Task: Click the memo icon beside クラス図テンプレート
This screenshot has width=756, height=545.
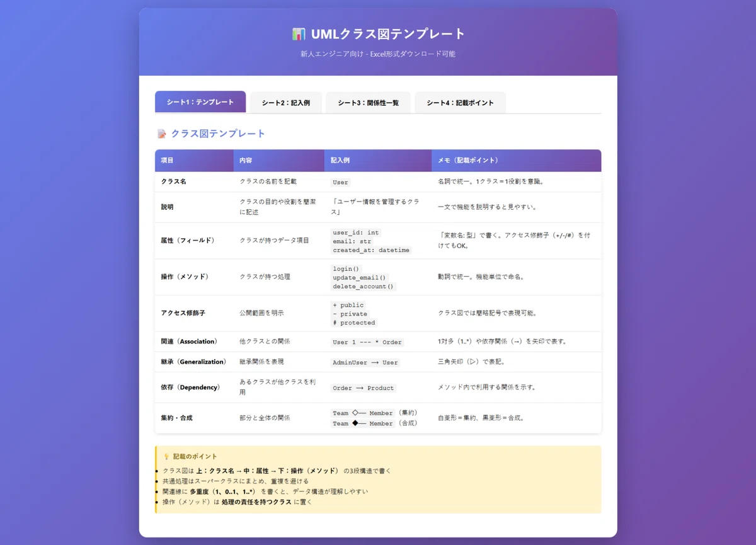Action: coord(162,134)
